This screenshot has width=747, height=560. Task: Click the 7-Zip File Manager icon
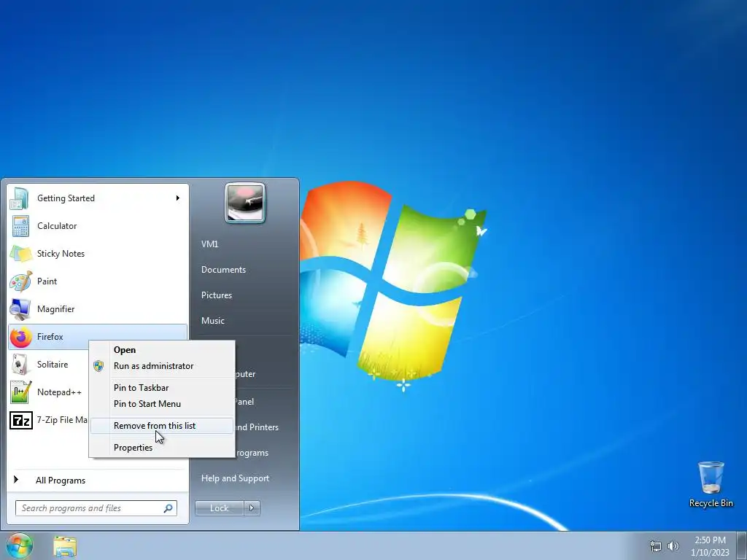21,420
